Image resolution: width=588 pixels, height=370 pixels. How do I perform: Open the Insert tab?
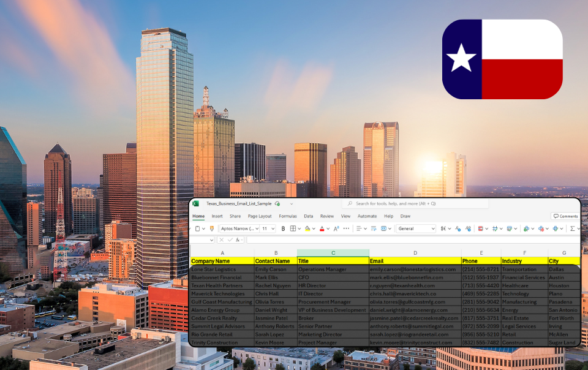pos(217,216)
